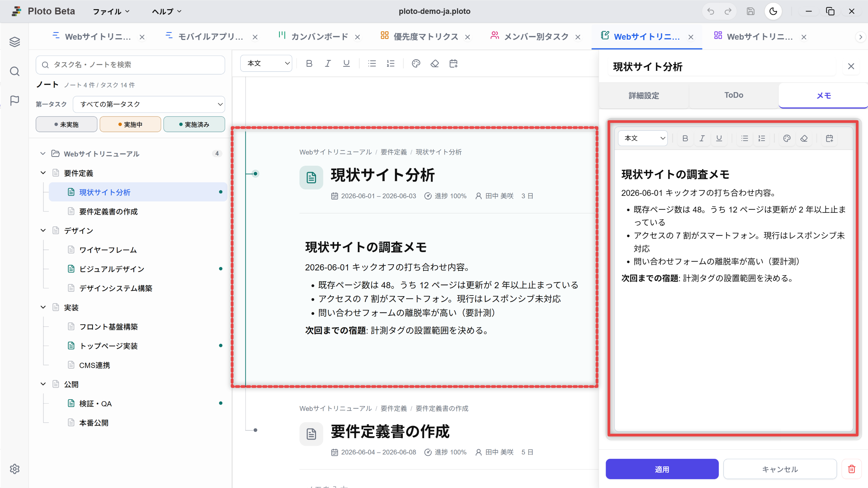Open settings gear in left sidebar
This screenshot has height=488, width=868.
click(x=15, y=469)
